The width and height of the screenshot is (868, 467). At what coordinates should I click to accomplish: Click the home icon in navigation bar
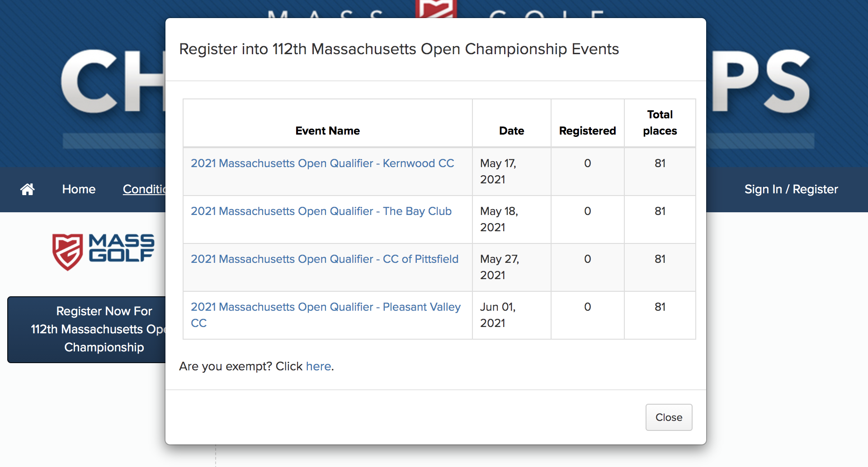pyautogui.click(x=28, y=189)
